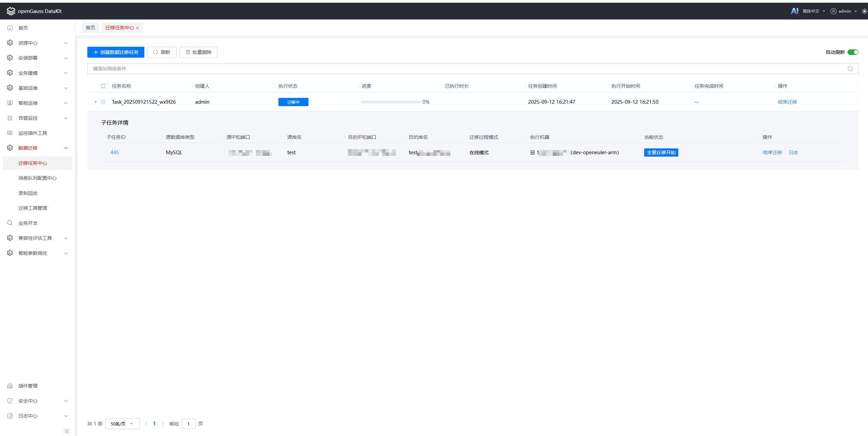The width and height of the screenshot is (868, 436).
Task: Open 监控插件工具 sidebar item
Action: point(32,133)
